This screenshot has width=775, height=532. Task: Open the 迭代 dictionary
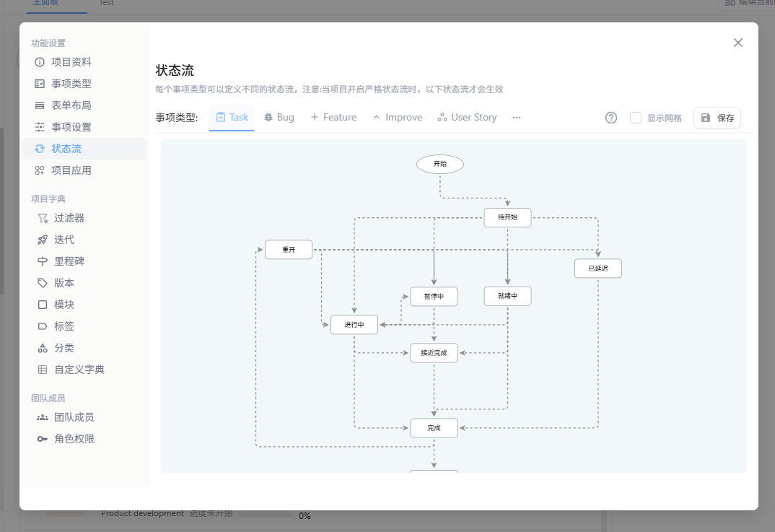pos(84,240)
